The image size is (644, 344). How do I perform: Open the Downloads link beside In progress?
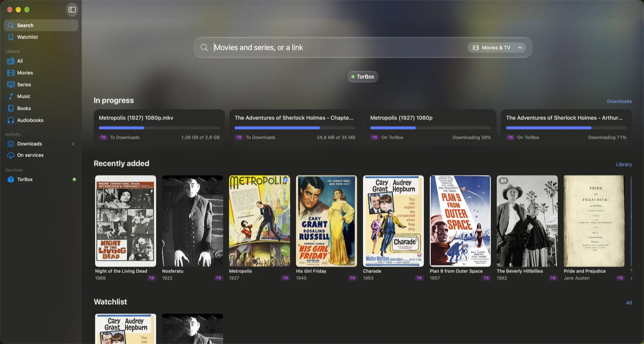(x=619, y=101)
